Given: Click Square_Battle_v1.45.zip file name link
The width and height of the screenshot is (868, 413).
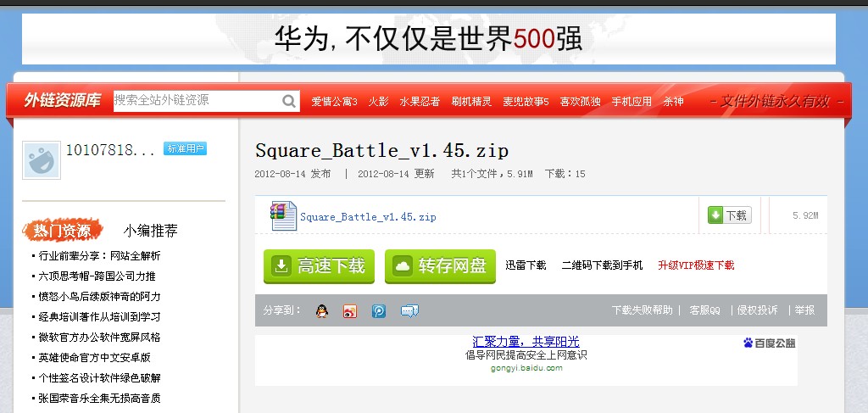Looking at the screenshot, I should (x=368, y=217).
